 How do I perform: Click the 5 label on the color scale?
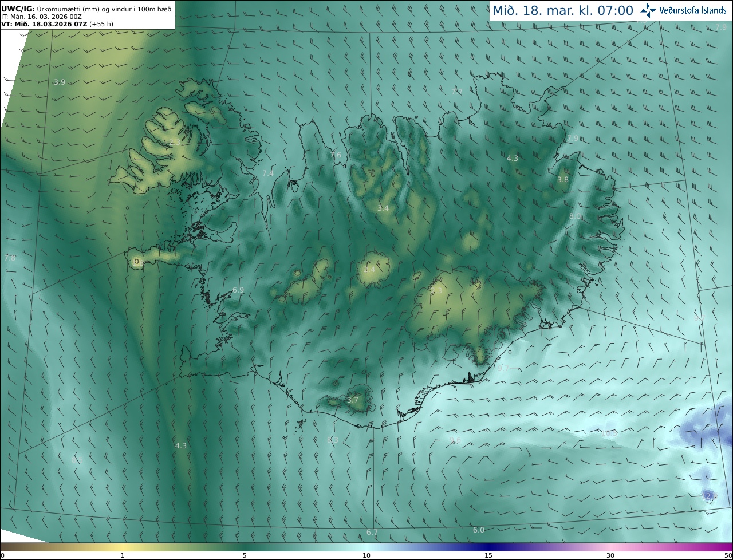[x=244, y=555]
